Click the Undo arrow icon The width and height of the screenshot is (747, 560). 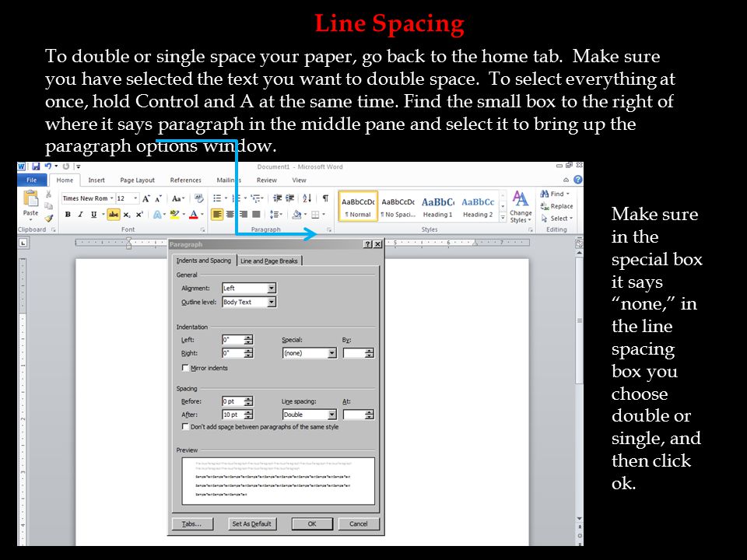click(x=48, y=166)
